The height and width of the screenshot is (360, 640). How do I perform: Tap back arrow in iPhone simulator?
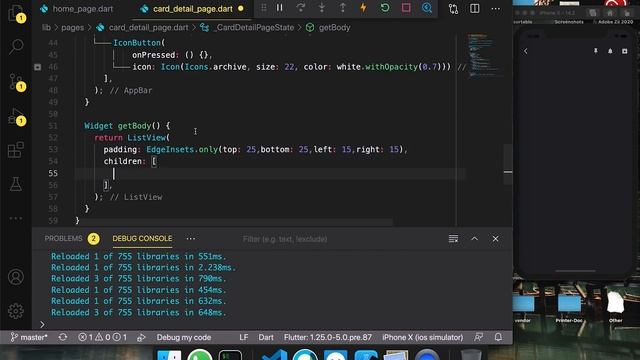526,51
